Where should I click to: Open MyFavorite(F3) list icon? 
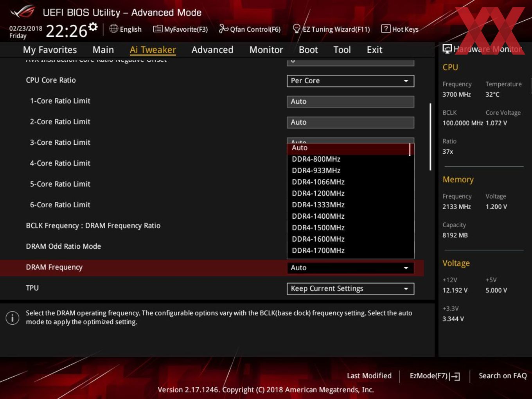(158, 29)
